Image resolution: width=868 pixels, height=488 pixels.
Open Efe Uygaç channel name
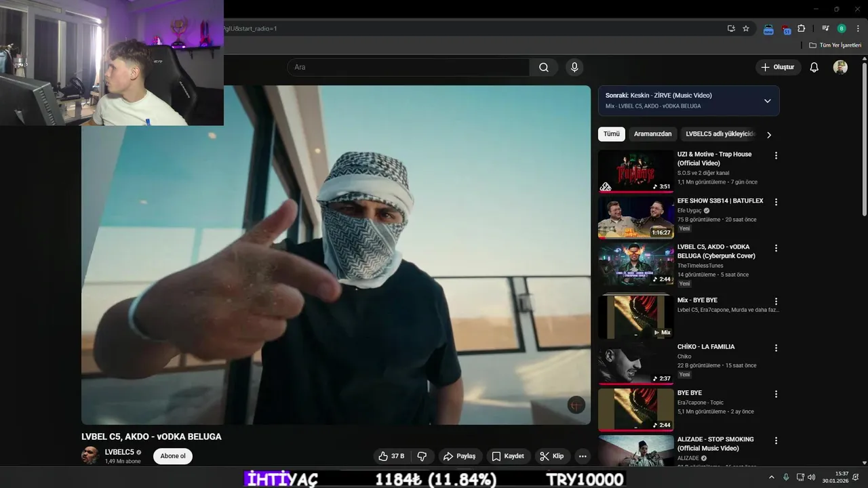690,211
